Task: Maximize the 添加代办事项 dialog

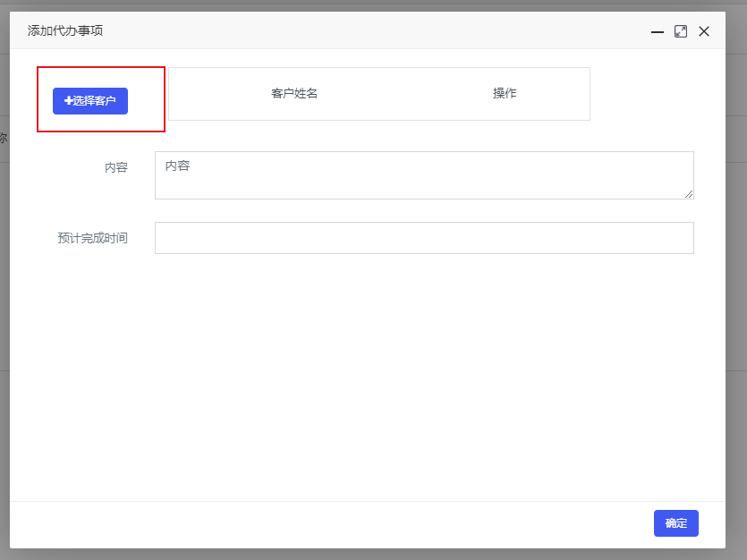Action: [x=681, y=31]
